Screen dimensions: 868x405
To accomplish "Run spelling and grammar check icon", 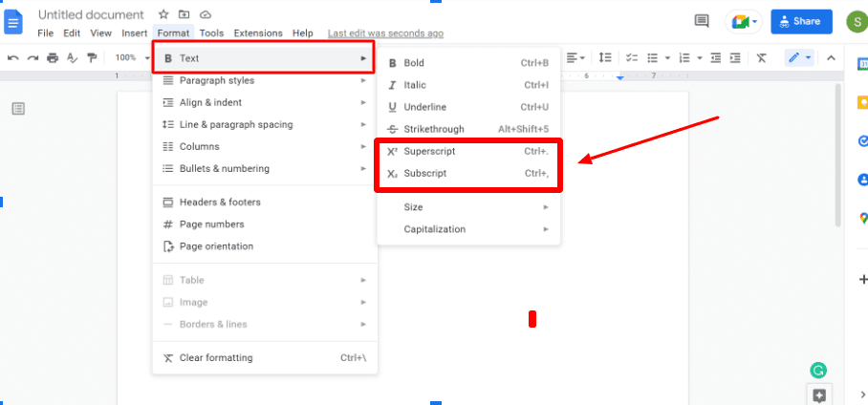I will tap(72, 57).
